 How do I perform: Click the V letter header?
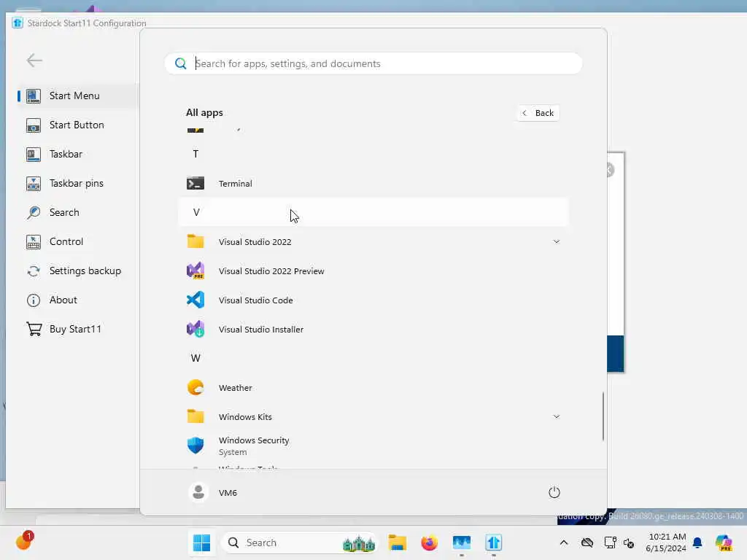click(x=373, y=212)
